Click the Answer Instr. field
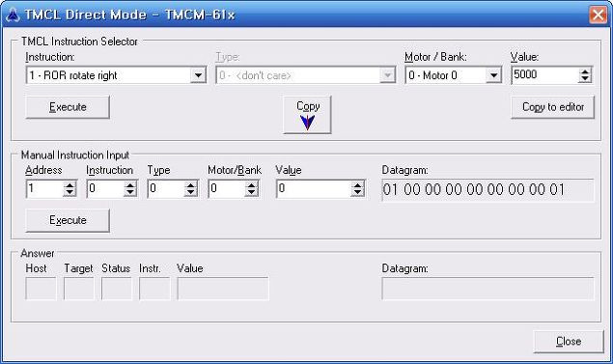 click(x=154, y=289)
